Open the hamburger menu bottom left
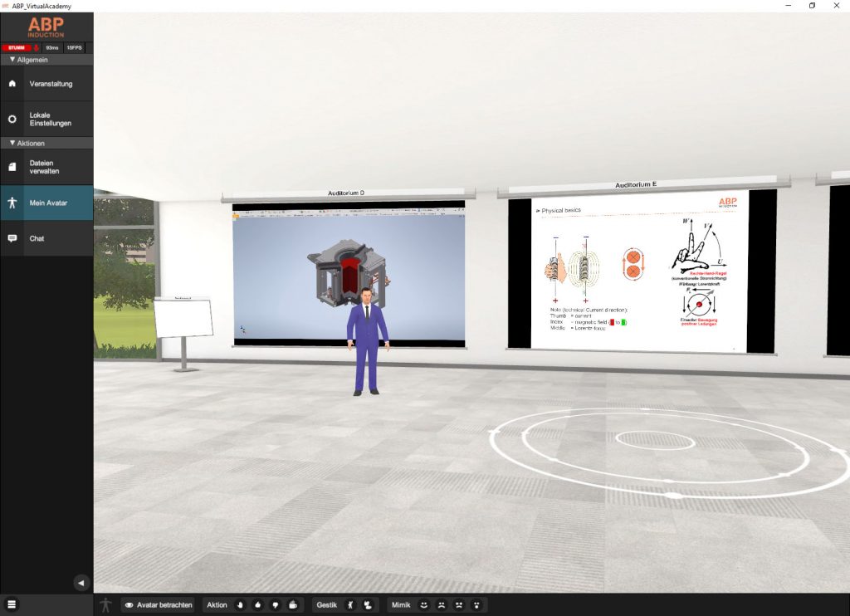Viewport: 850px width, 616px height. tap(12, 604)
